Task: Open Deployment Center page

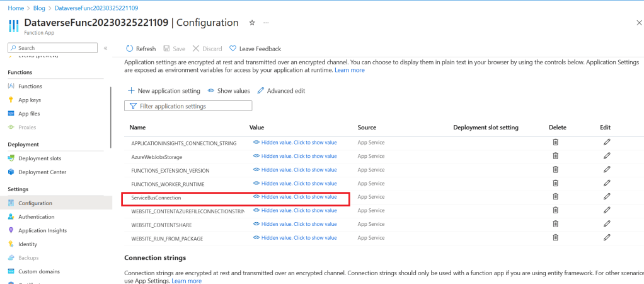Action: [42, 172]
